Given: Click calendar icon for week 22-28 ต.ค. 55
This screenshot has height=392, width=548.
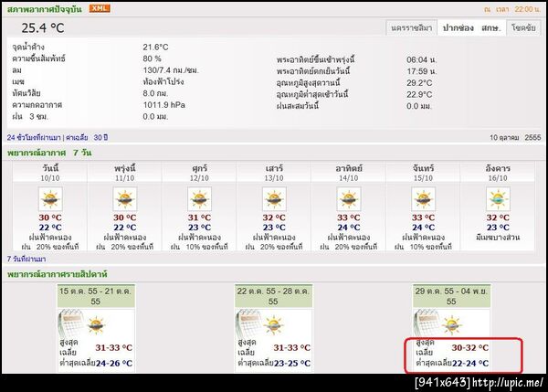Looking at the screenshot, I should coord(249,322).
